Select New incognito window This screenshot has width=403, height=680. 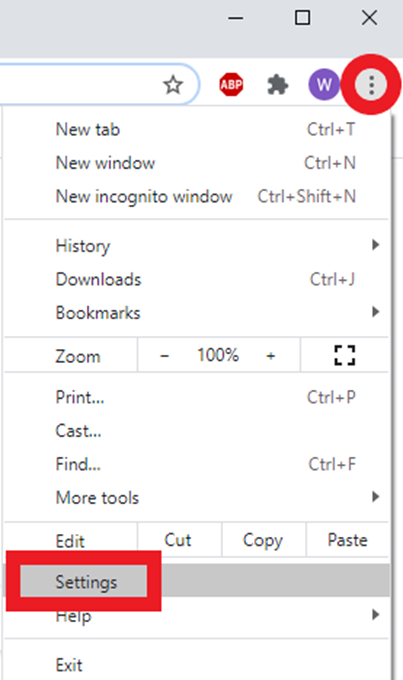pos(196,196)
